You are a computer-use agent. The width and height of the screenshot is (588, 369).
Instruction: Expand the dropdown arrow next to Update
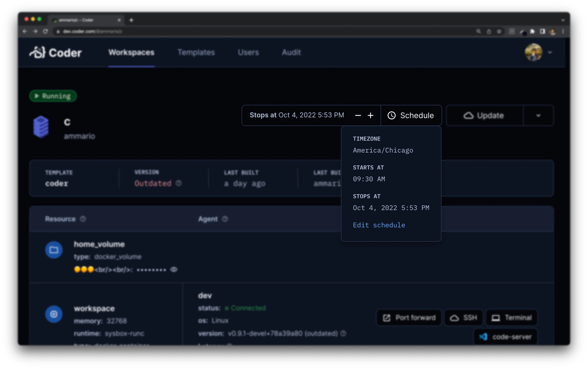[x=538, y=115]
